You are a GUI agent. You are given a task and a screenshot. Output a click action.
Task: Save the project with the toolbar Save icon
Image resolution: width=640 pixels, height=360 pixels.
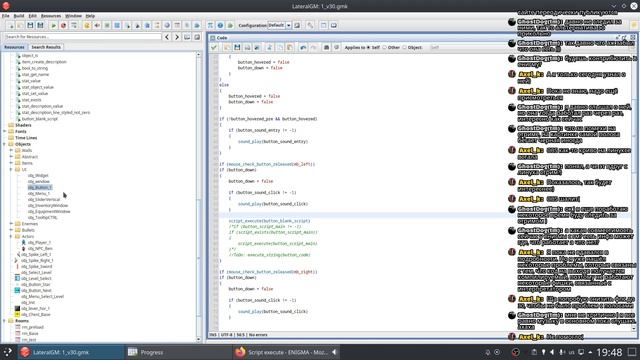coord(30,25)
